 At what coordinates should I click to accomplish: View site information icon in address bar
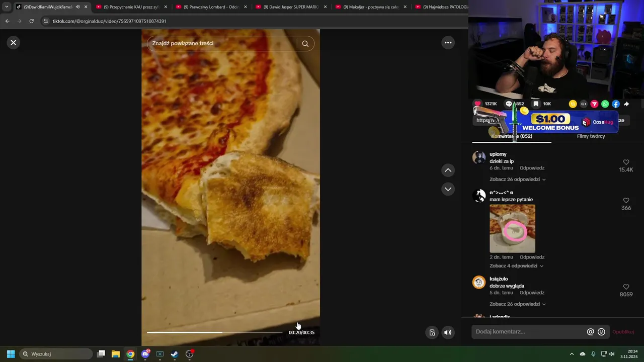tap(46, 21)
